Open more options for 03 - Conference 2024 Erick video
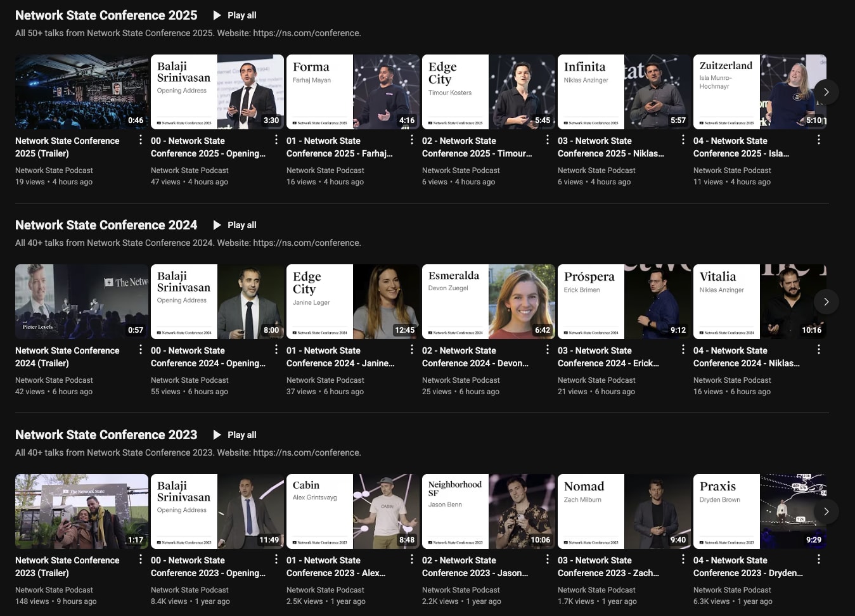The height and width of the screenshot is (616, 855). click(x=683, y=349)
